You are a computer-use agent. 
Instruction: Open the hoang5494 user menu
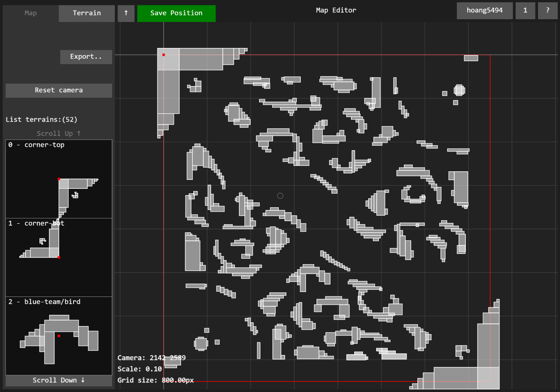coord(485,10)
